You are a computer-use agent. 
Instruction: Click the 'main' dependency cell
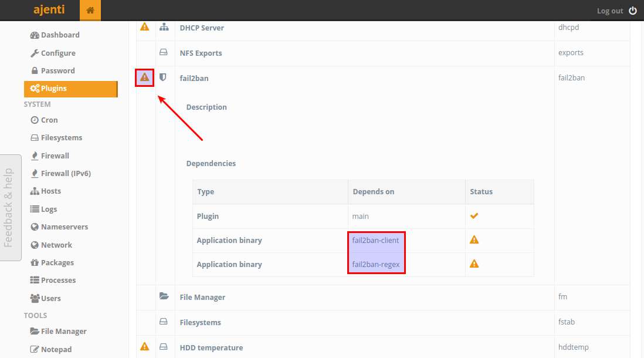click(x=360, y=216)
